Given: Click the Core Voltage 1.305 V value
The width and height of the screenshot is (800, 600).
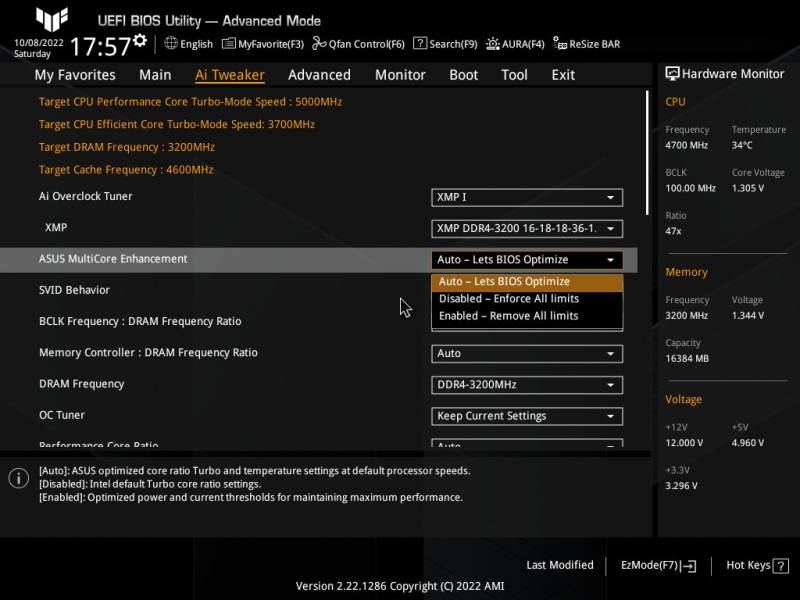Looking at the screenshot, I should pyautogui.click(x=748, y=188).
